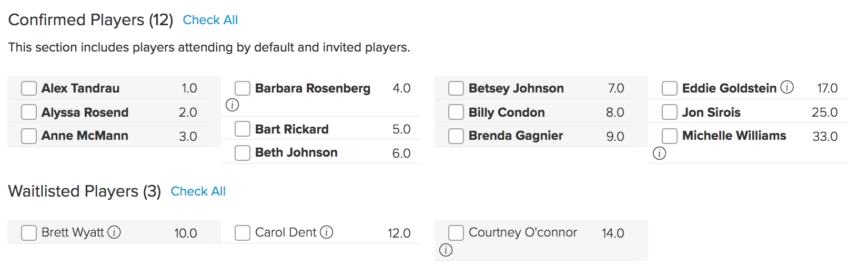Check the Alex Tandrau checkbox
This screenshot has height=266, width=868.
pyautogui.click(x=29, y=88)
